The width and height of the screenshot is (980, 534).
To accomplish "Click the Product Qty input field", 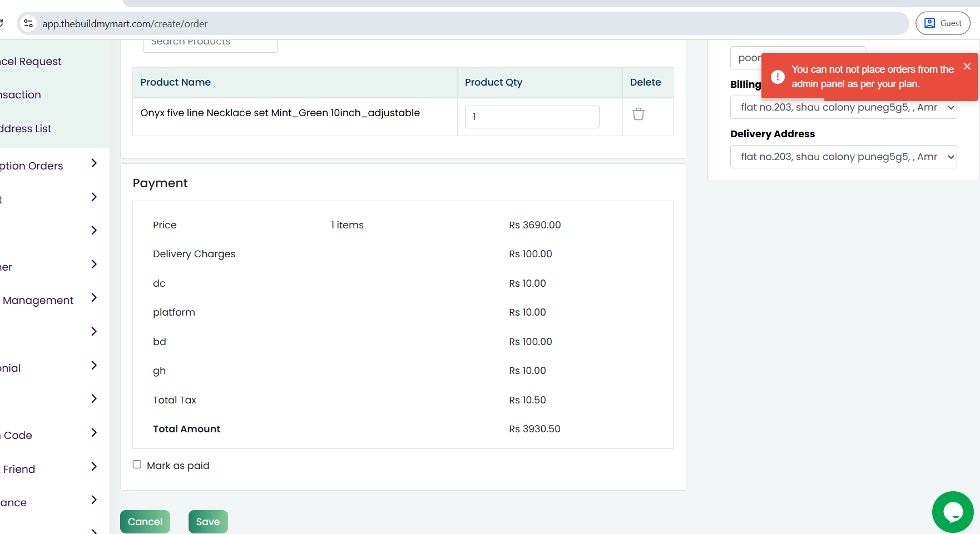I will point(532,117).
